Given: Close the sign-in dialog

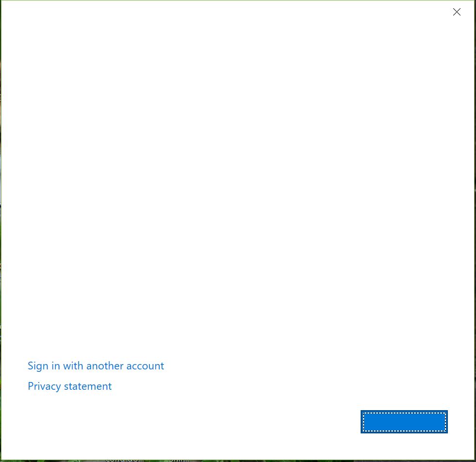Looking at the screenshot, I should [457, 12].
